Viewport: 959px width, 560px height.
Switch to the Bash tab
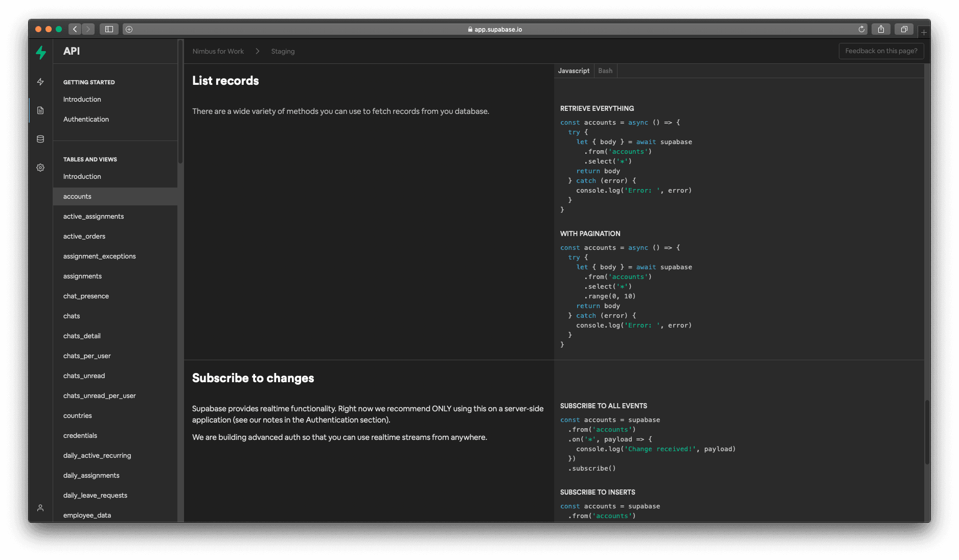tap(605, 71)
